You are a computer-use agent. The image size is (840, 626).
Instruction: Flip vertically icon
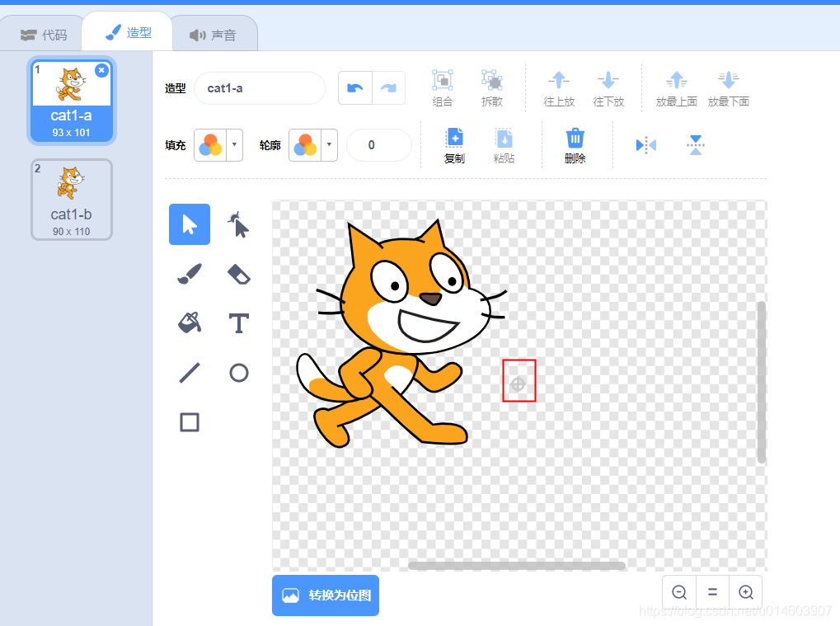[x=696, y=144]
